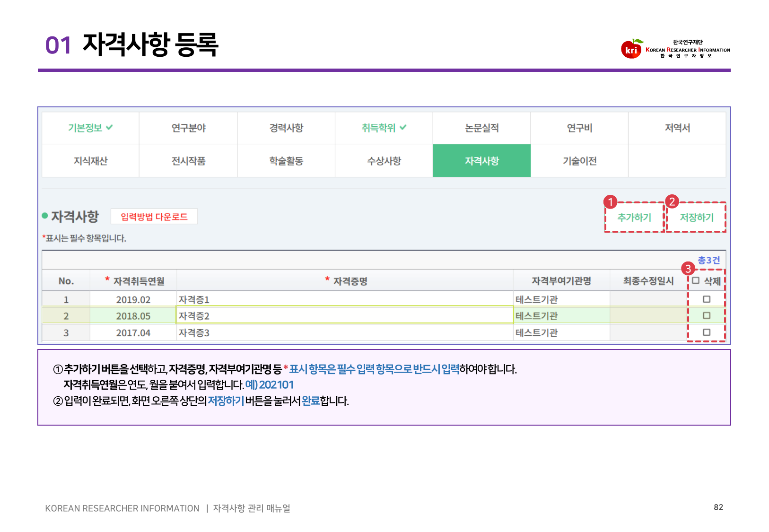Open the 기본정보 tab
This screenshot has width=769, height=532.
[x=90, y=128]
